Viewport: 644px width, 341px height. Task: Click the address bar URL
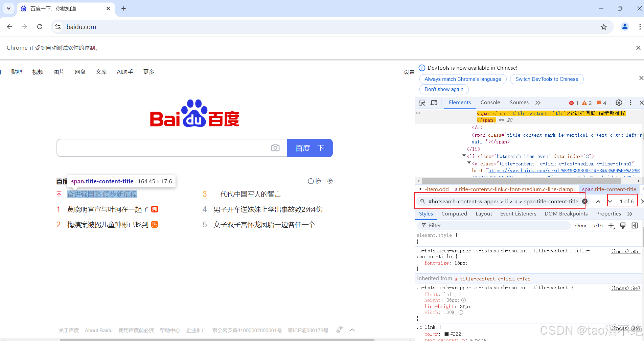click(81, 27)
